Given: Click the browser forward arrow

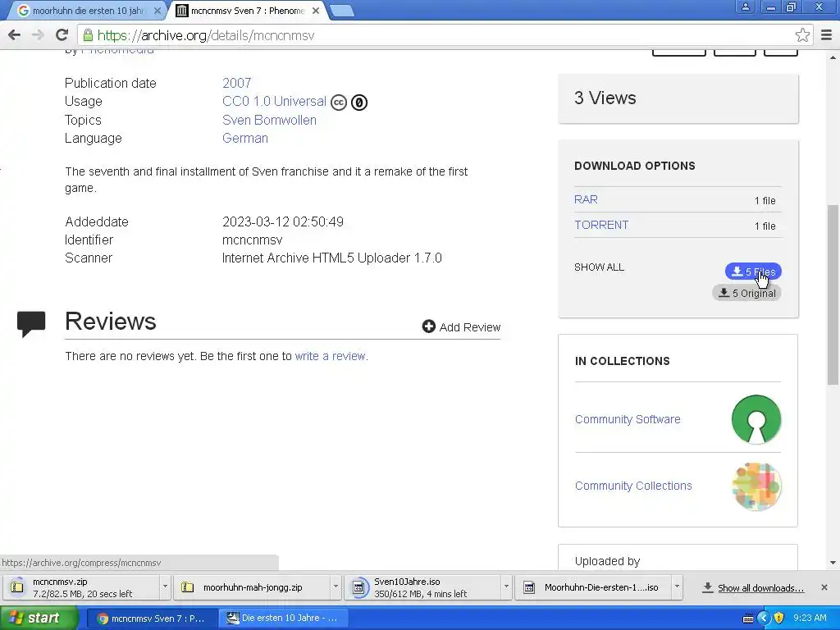Looking at the screenshot, I should click(x=38, y=35).
